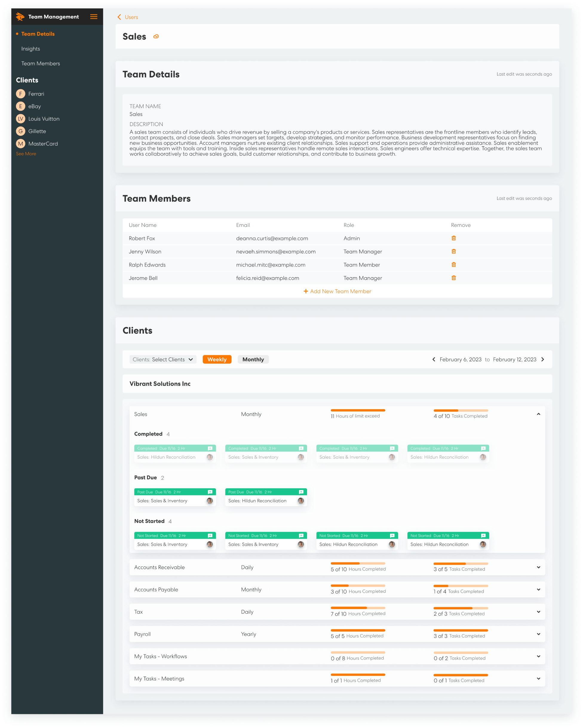
Task: Open Insights in sidebar
Action: point(31,49)
